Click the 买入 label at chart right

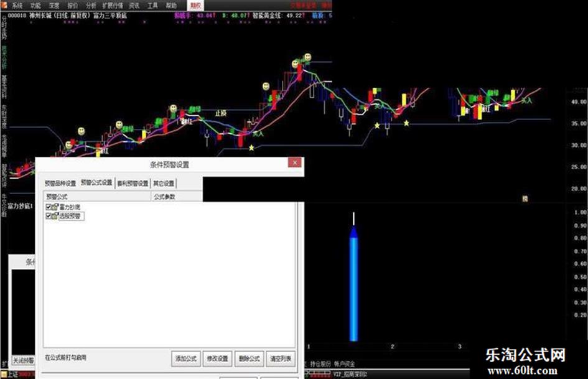click(x=526, y=100)
